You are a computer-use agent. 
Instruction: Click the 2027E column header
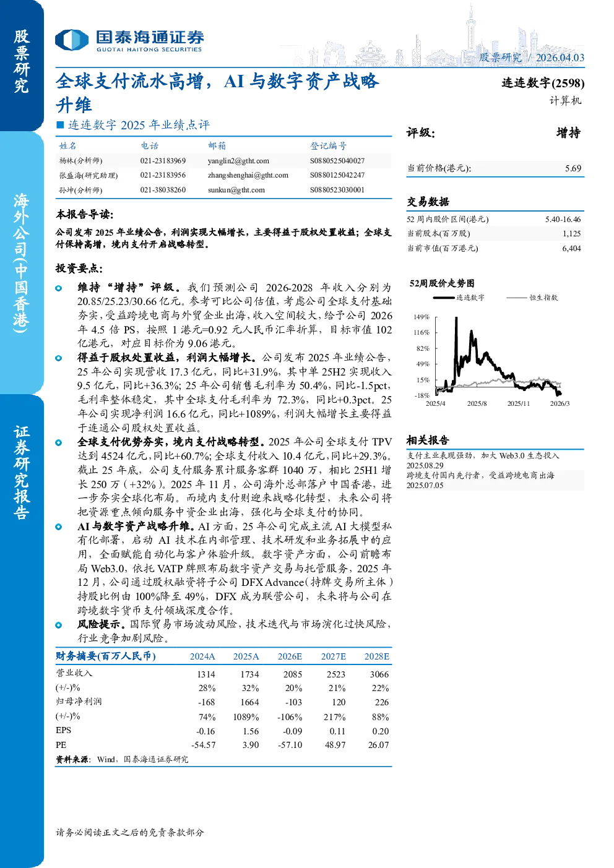click(x=333, y=656)
